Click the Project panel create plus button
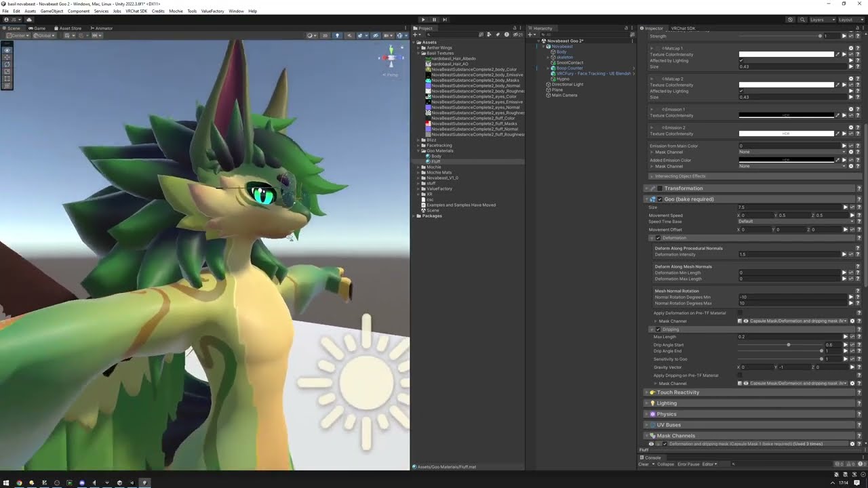The height and width of the screenshot is (488, 868). coord(416,35)
